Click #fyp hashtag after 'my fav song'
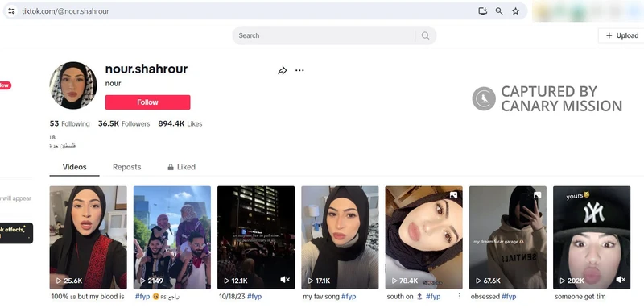The height and width of the screenshot is (308, 644). pos(349,297)
